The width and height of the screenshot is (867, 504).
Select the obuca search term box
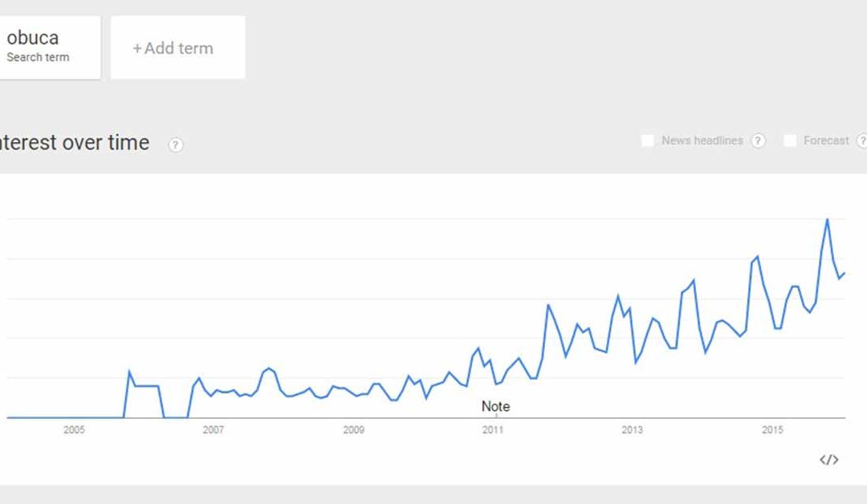pyautogui.click(x=48, y=47)
